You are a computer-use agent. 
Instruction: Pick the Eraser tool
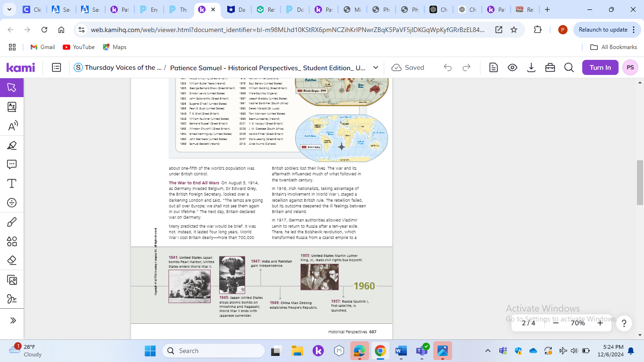click(12, 260)
